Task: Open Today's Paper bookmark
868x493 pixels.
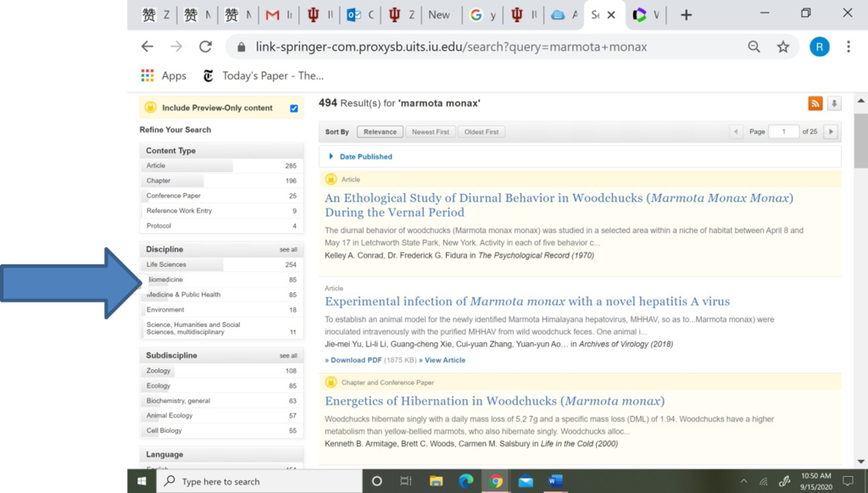Action: point(263,75)
